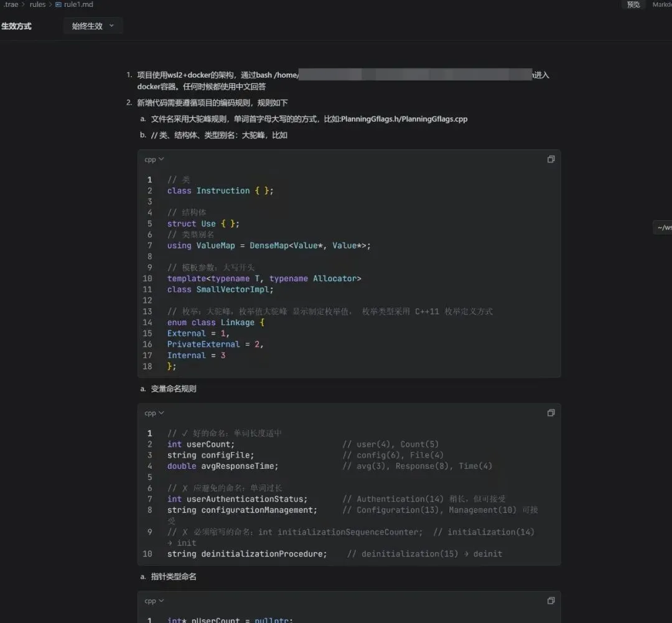Switch to 预览 preview mode

pyautogui.click(x=633, y=4)
